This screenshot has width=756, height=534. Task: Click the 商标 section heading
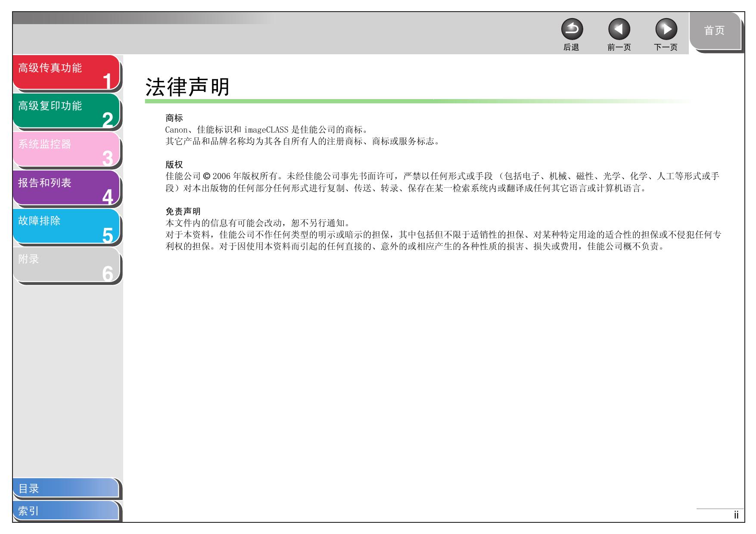174,118
